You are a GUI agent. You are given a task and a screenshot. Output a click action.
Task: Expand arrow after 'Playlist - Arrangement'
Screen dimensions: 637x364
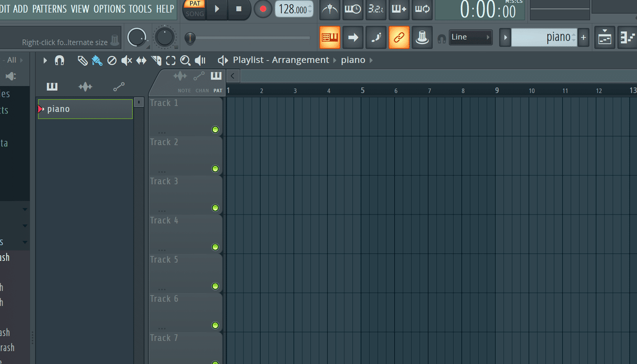335,60
